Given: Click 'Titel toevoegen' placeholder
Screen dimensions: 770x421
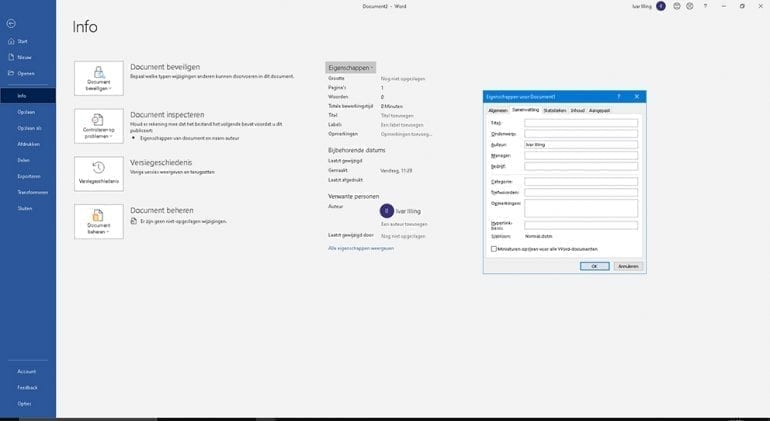Looking at the screenshot, I should click(x=397, y=115).
